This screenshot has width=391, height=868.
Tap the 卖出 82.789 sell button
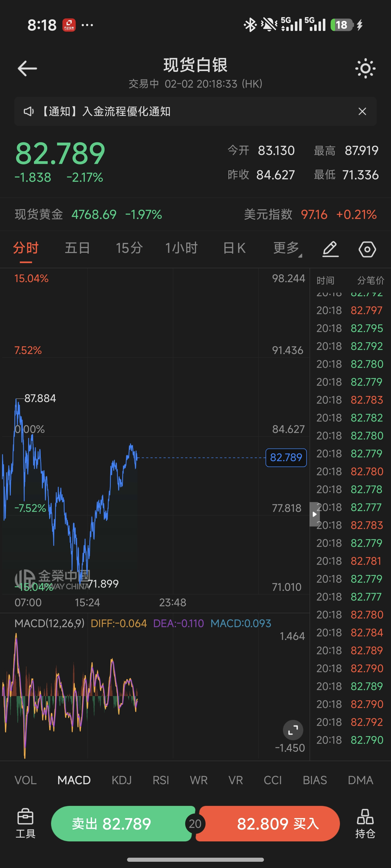[121, 824]
